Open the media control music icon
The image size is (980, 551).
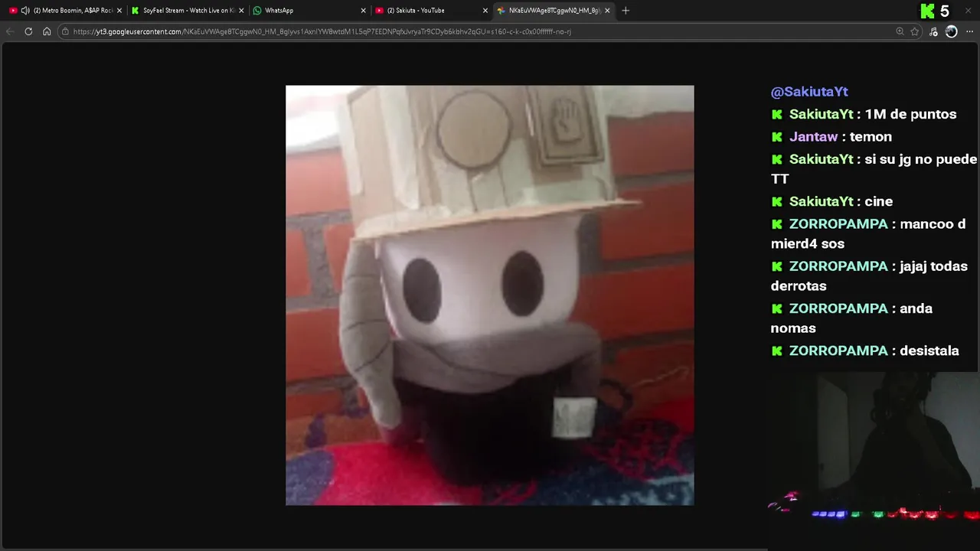click(933, 31)
